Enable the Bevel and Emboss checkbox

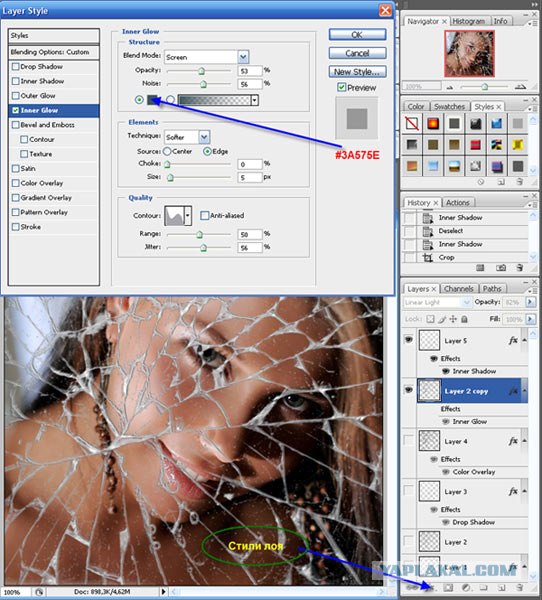pos(16,125)
